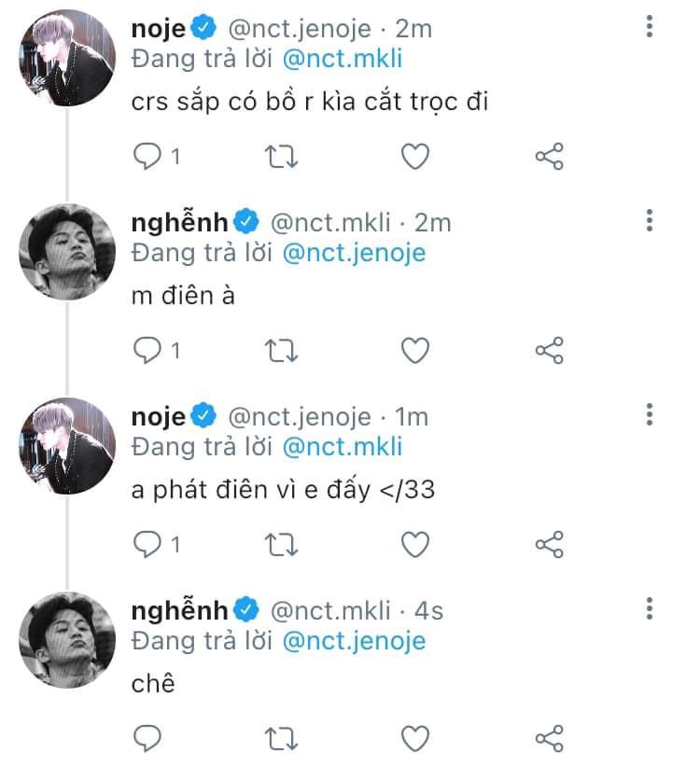Open reply on the 'crs sắp có bồ' tweet

coord(147,157)
